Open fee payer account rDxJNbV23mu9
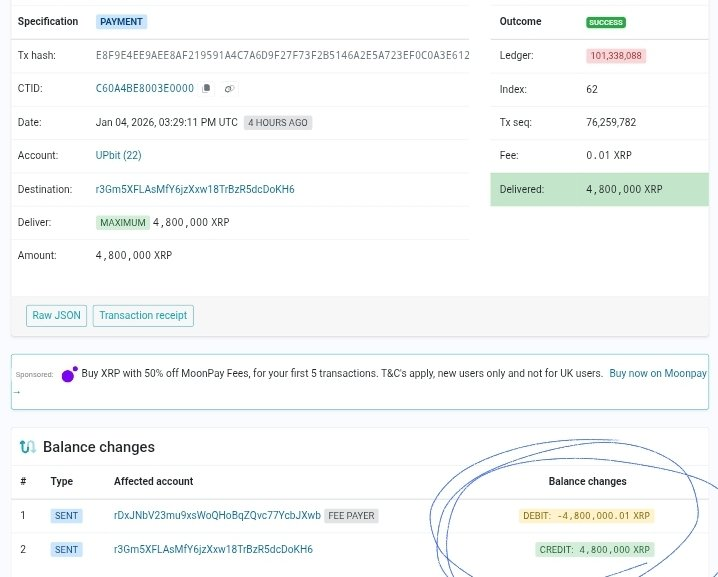 click(217, 516)
